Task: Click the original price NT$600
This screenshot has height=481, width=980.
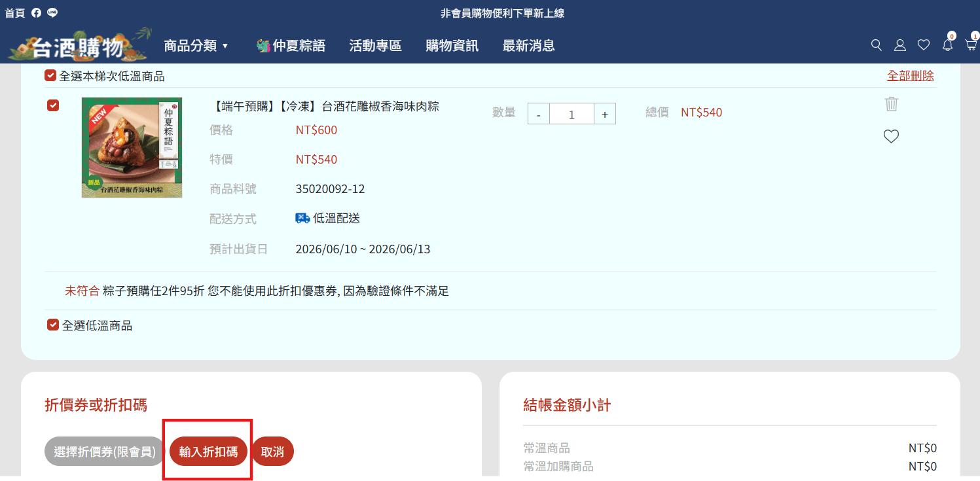Action: coord(316,130)
